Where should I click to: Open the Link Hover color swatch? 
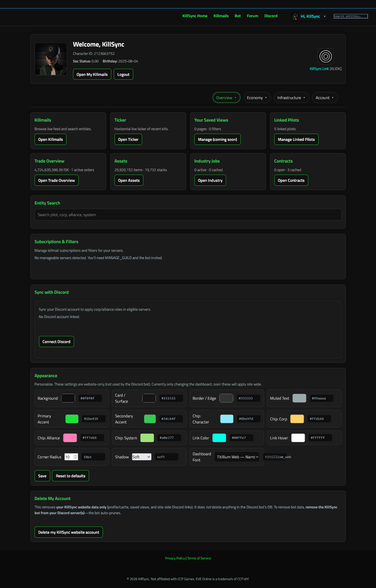[x=298, y=438]
